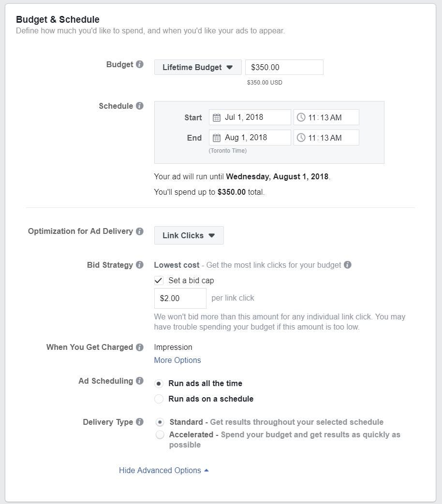Click the info icon next to Budget
Viewport: 442px width, 504px height.
[140, 64]
